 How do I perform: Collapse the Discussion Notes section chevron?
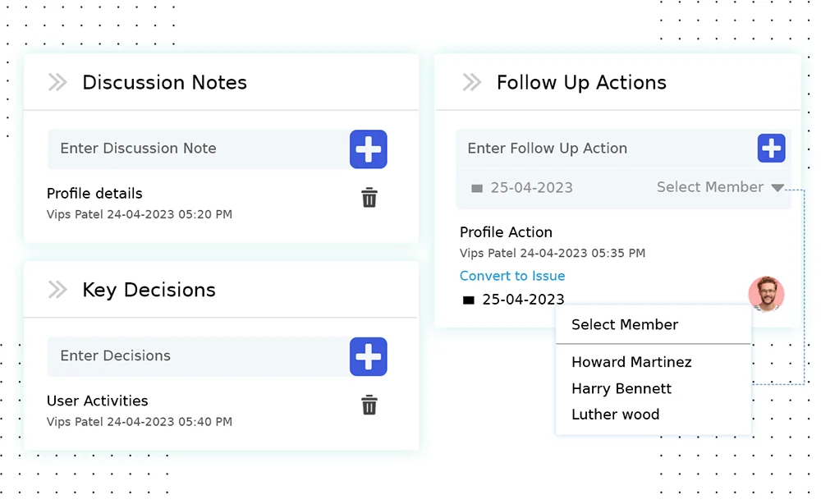point(57,82)
